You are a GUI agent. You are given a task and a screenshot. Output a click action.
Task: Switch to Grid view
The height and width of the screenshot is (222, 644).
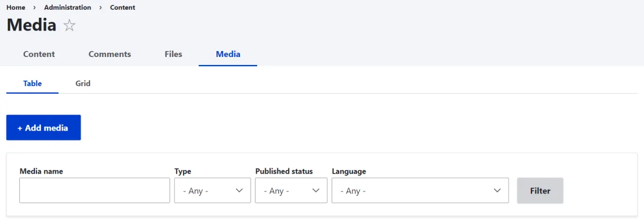click(x=83, y=83)
